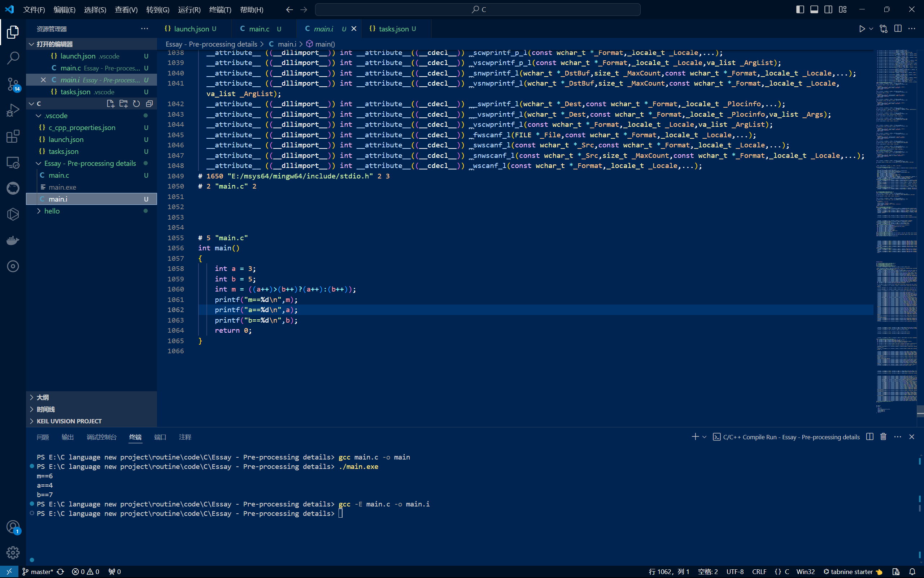Open editor More Actions ellipsis

(912, 29)
